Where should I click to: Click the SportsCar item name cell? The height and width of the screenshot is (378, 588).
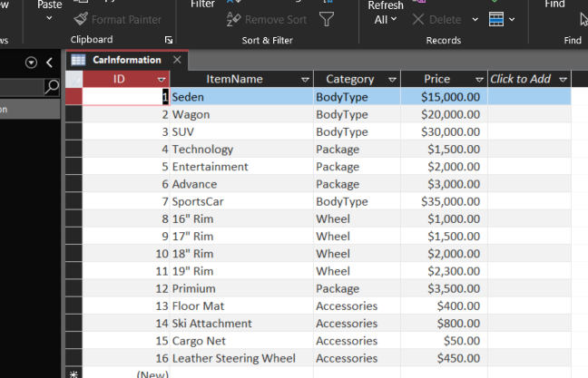[x=241, y=201]
